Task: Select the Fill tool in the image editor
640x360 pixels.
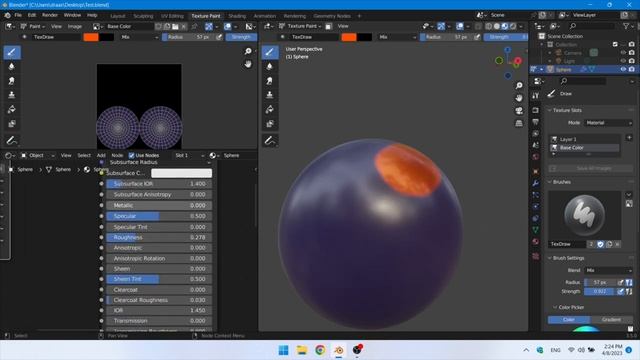Action: point(11,109)
